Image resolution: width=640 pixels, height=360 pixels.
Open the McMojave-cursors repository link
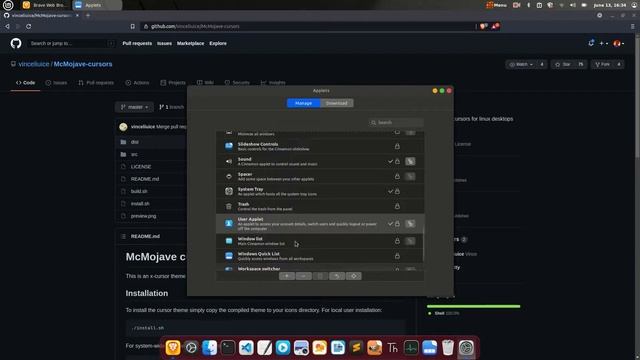coord(83,64)
